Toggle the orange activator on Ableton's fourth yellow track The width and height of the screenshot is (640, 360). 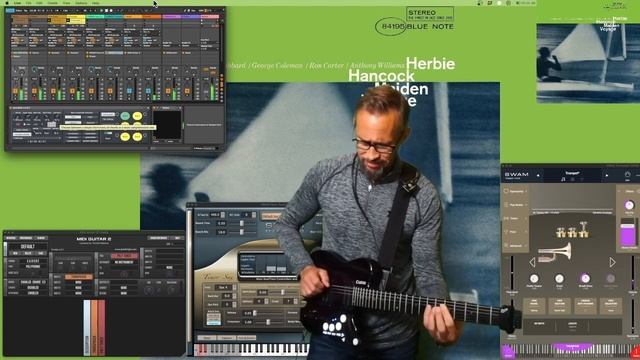(x=72, y=91)
